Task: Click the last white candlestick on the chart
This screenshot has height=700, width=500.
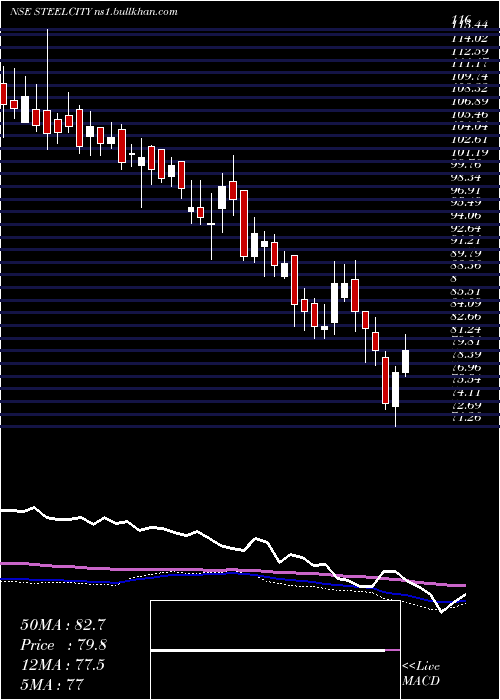Action: click(406, 362)
